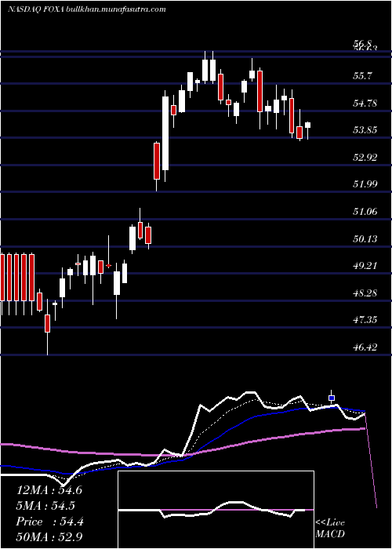Click the <<Live MACD label
Image resolution: width=392 pixels, height=549 pixels.
(x=330, y=528)
